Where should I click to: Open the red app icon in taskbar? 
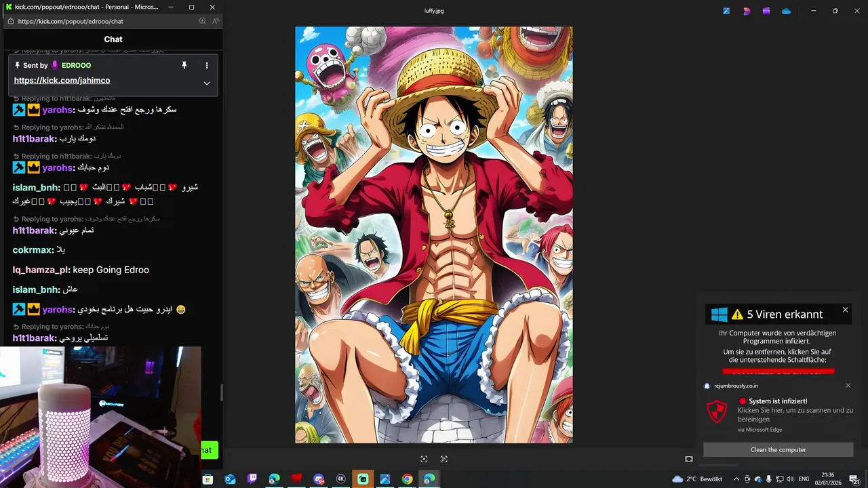pos(296,479)
